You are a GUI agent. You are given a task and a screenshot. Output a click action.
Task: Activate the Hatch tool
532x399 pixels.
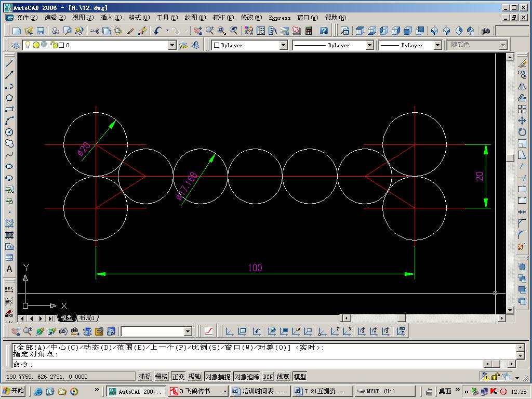pyautogui.click(x=9, y=223)
